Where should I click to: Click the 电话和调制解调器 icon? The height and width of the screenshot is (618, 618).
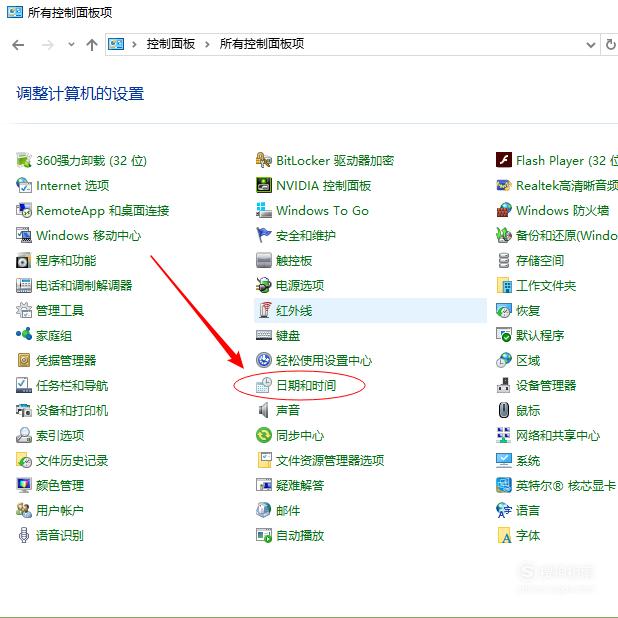24,285
